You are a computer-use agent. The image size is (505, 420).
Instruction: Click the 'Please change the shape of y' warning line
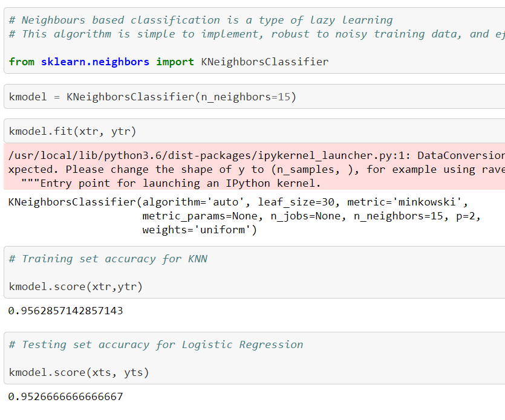[x=256, y=170]
